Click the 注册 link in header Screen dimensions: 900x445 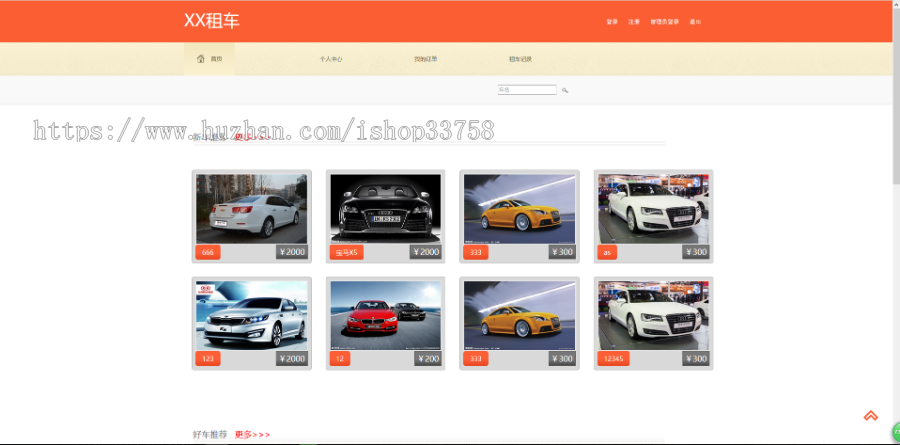click(634, 21)
